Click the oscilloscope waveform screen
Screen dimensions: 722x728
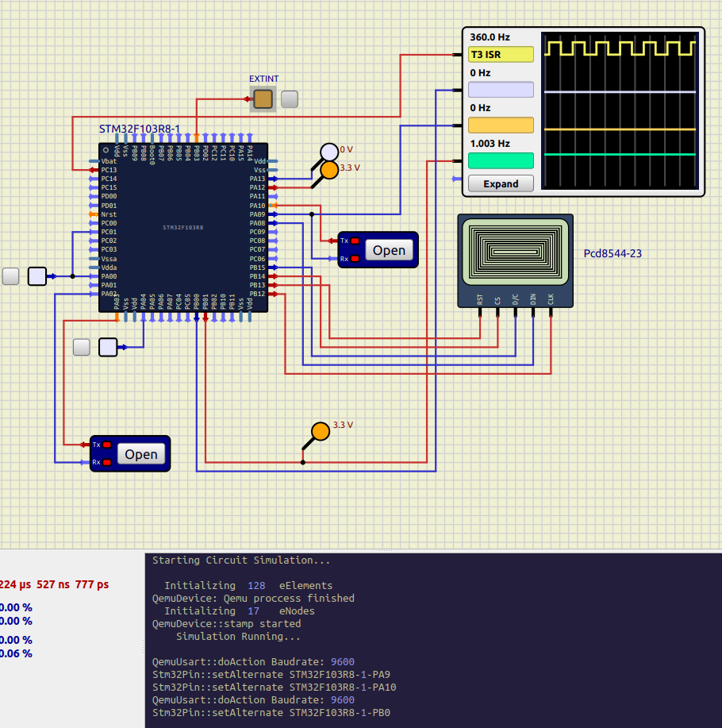(619, 111)
